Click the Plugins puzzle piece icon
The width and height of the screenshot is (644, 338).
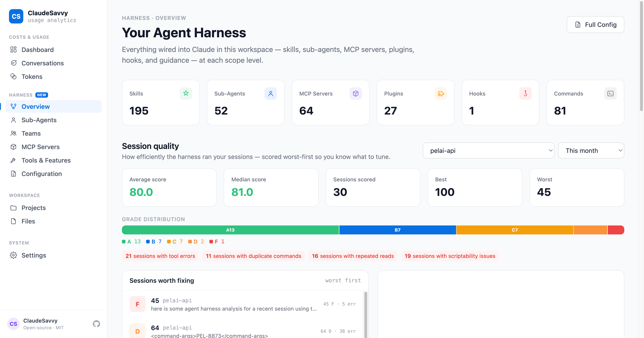click(441, 93)
